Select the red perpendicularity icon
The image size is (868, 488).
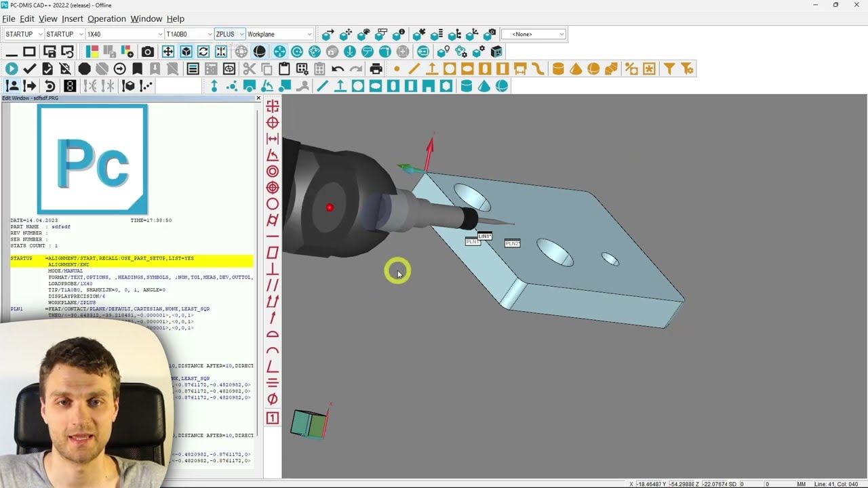[273, 269]
